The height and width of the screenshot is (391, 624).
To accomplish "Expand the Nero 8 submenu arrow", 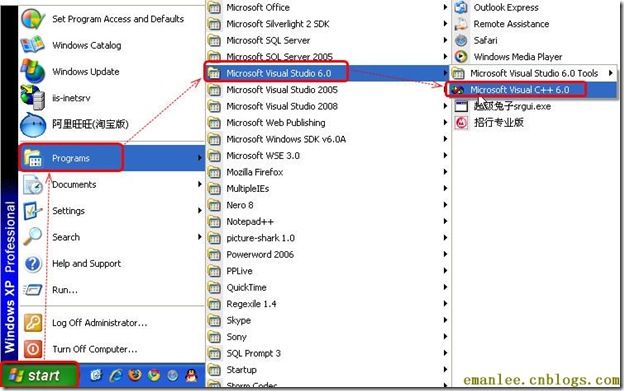I will 445,205.
